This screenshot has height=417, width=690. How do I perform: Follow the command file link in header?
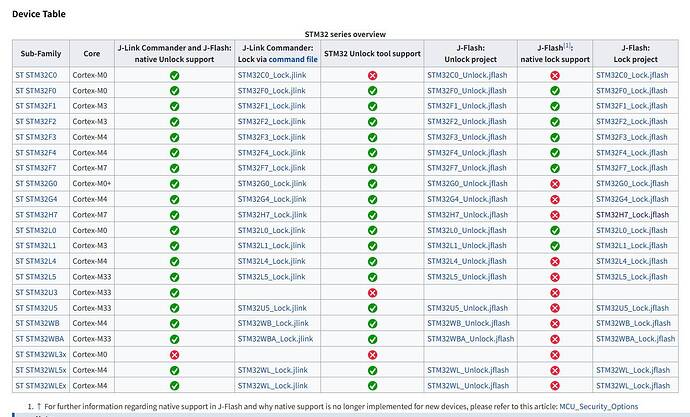(x=293, y=59)
